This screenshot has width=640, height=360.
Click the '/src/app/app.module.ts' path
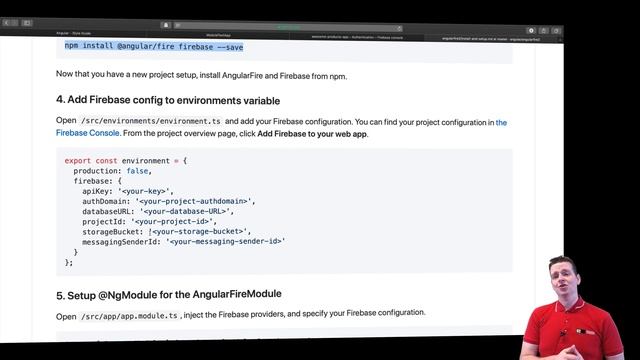(129, 316)
